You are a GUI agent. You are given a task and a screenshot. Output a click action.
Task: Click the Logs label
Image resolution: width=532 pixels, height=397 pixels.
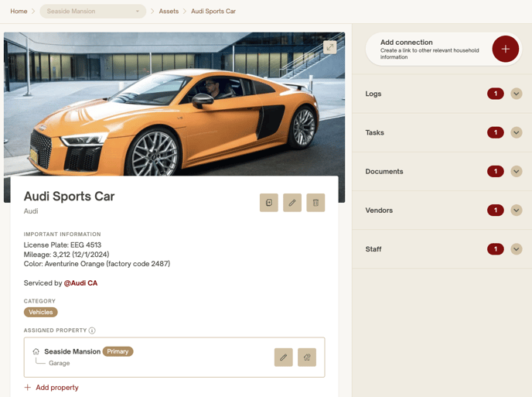click(x=373, y=94)
